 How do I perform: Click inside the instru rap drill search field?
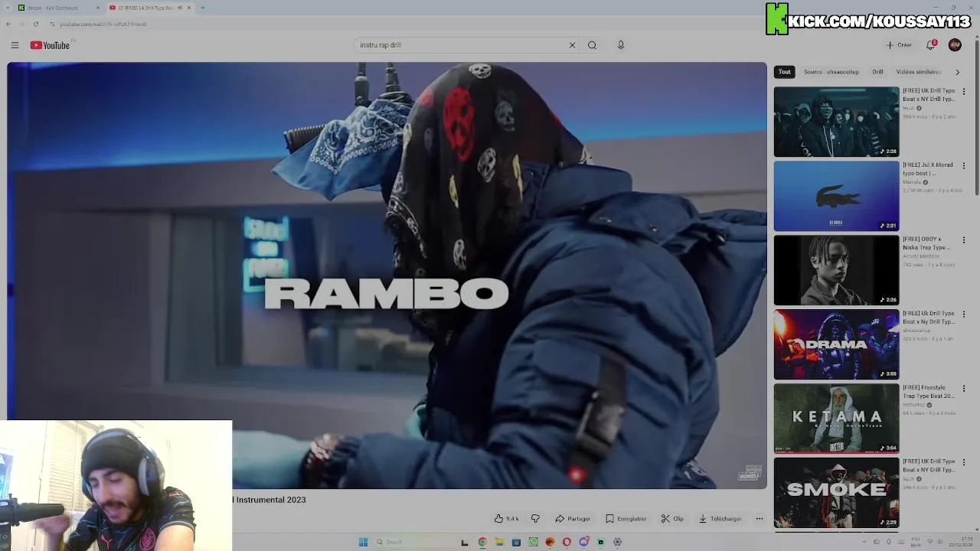(459, 45)
